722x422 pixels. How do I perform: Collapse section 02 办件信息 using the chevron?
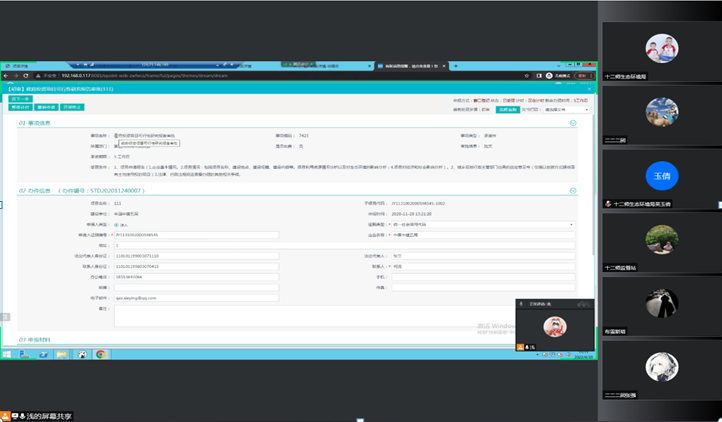pos(573,189)
